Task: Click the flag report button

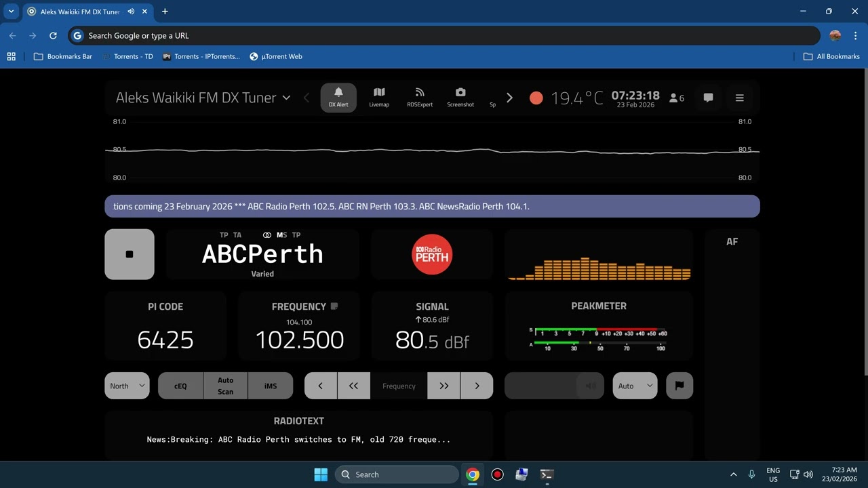Action: [679, 386]
